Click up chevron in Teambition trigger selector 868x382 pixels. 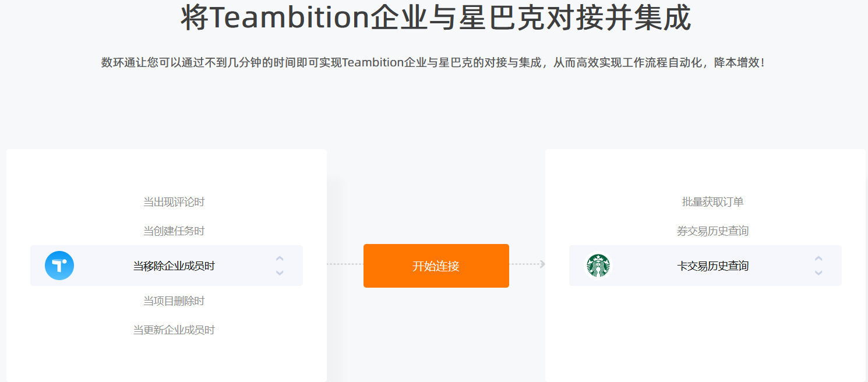click(x=280, y=259)
